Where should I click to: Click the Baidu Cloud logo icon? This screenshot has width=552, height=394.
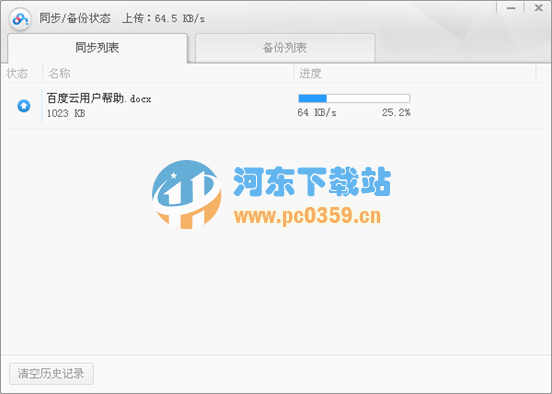point(20,19)
